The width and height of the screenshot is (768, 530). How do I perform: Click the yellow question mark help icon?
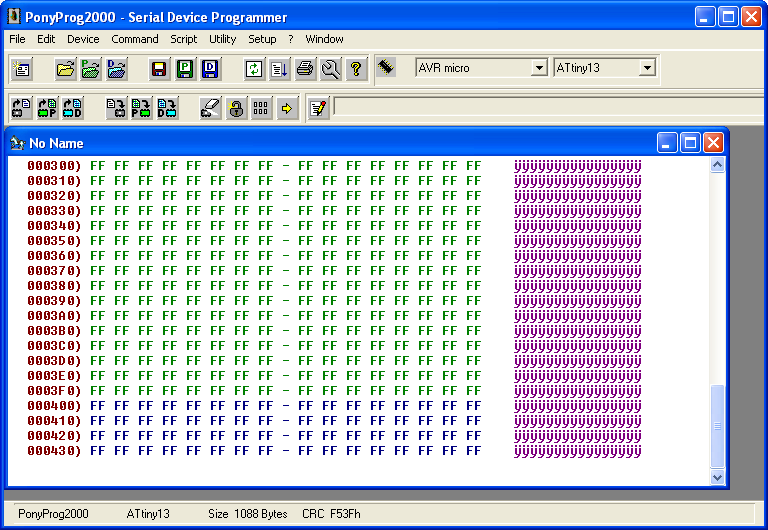point(356,69)
